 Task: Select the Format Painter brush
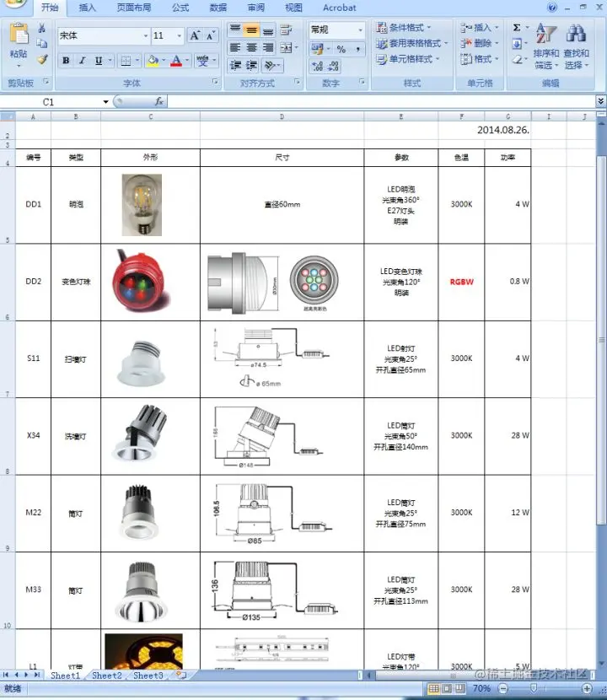[x=42, y=59]
